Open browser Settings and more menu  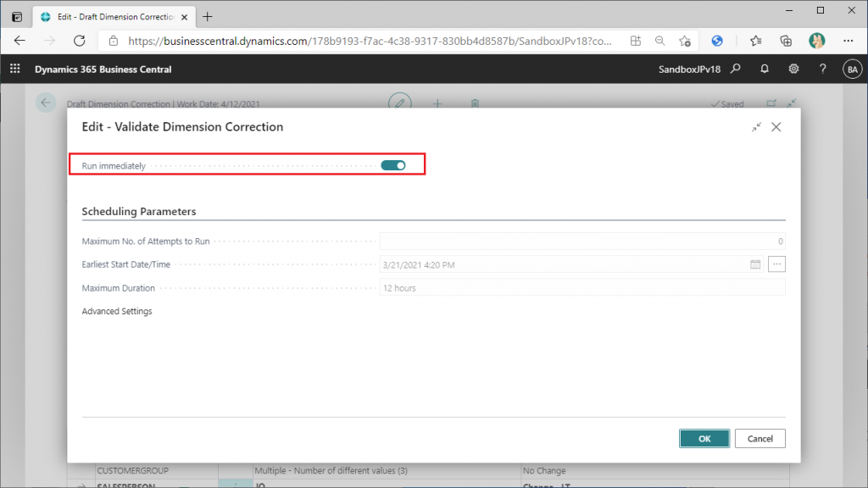(848, 41)
